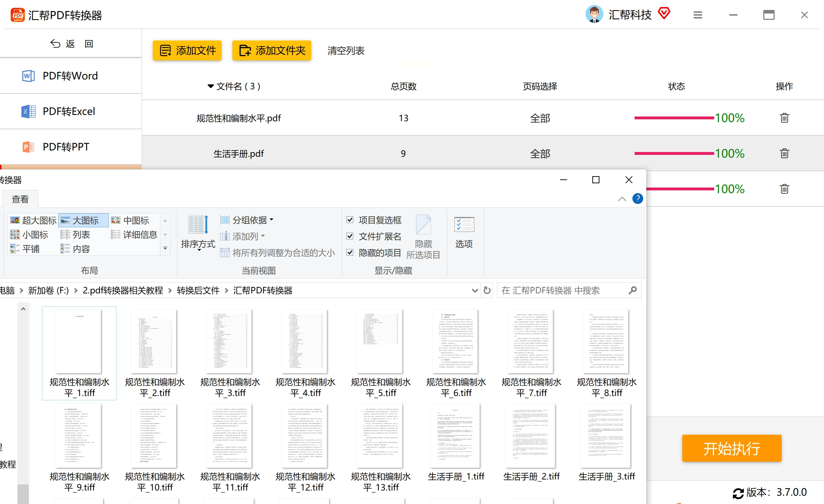Refresh the Explorer address bar location
Image resolution: width=824 pixels, height=504 pixels.
coord(487,291)
